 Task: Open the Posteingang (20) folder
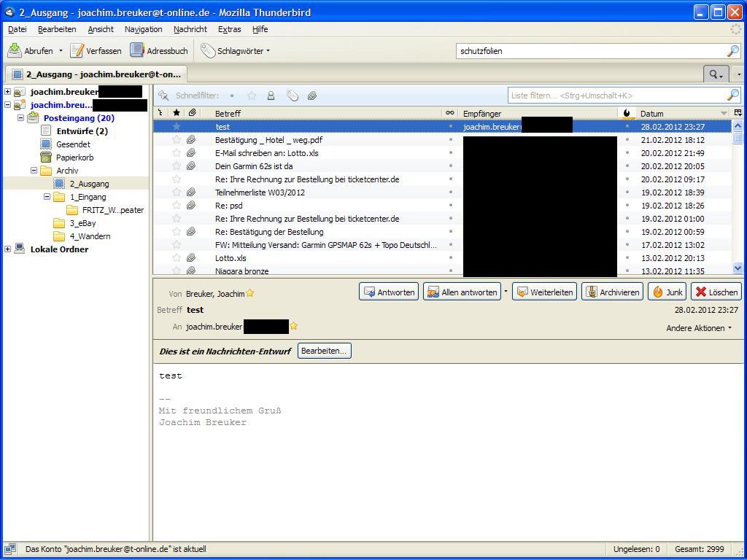click(x=79, y=118)
